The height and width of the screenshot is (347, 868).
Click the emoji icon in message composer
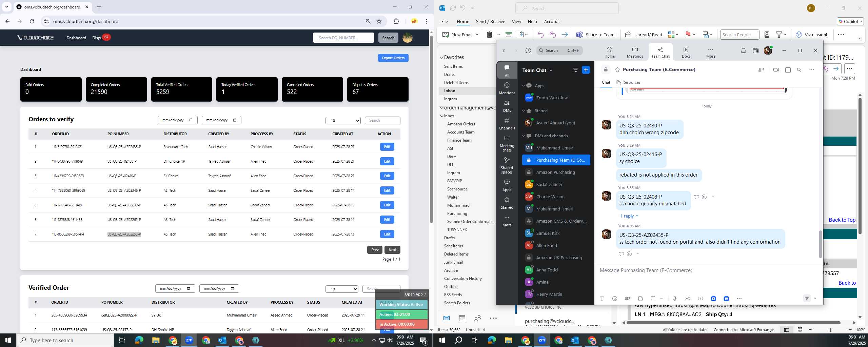point(614,299)
